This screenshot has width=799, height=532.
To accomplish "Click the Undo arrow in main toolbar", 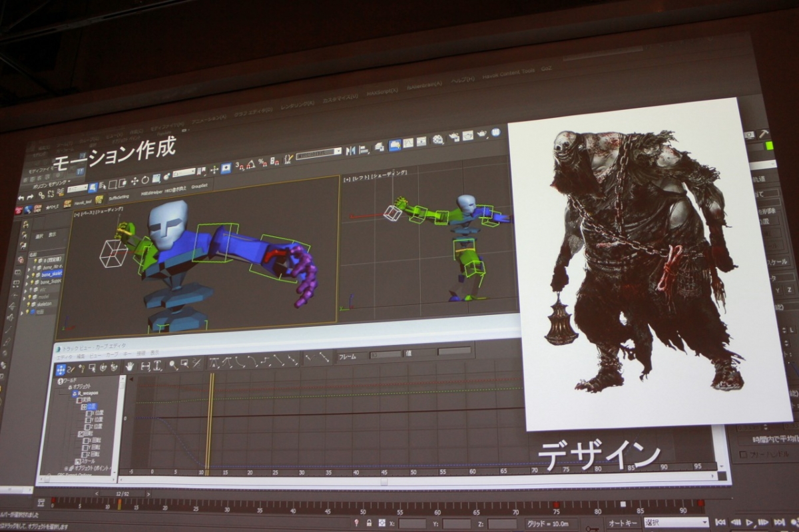I will pyautogui.click(x=21, y=198).
